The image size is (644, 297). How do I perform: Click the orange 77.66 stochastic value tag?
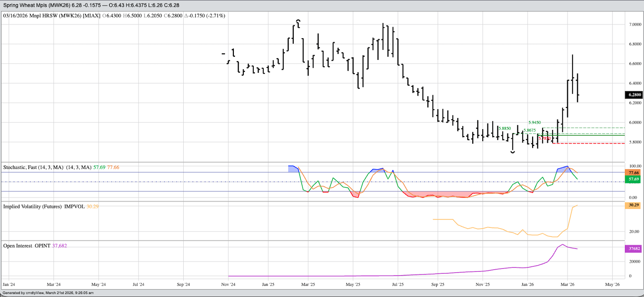(x=634, y=173)
